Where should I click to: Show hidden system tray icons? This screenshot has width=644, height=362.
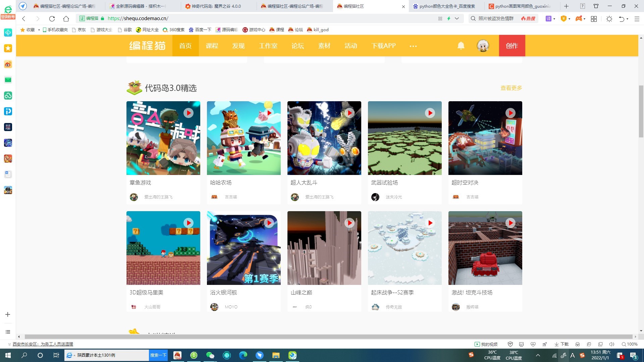coord(538,355)
